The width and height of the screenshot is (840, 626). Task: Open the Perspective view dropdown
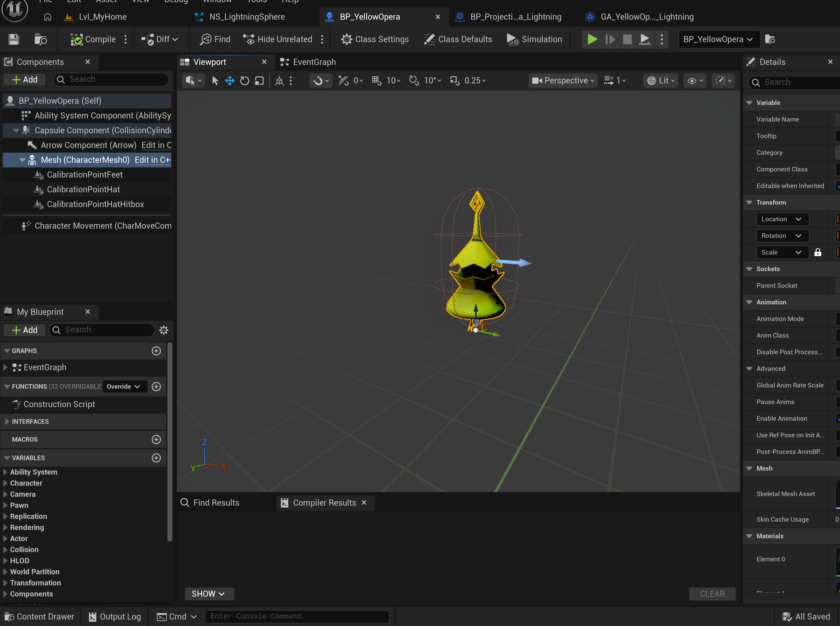click(x=563, y=81)
